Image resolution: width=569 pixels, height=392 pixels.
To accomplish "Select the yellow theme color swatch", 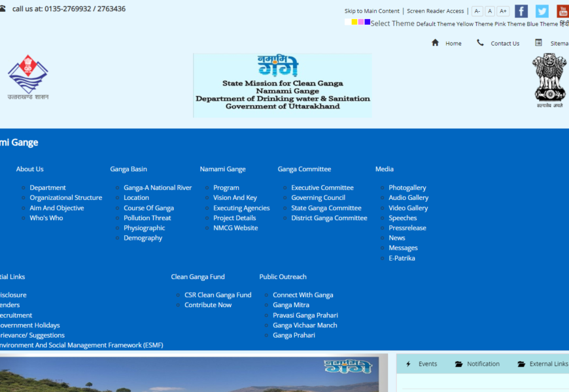I will [x=354, y=22].
